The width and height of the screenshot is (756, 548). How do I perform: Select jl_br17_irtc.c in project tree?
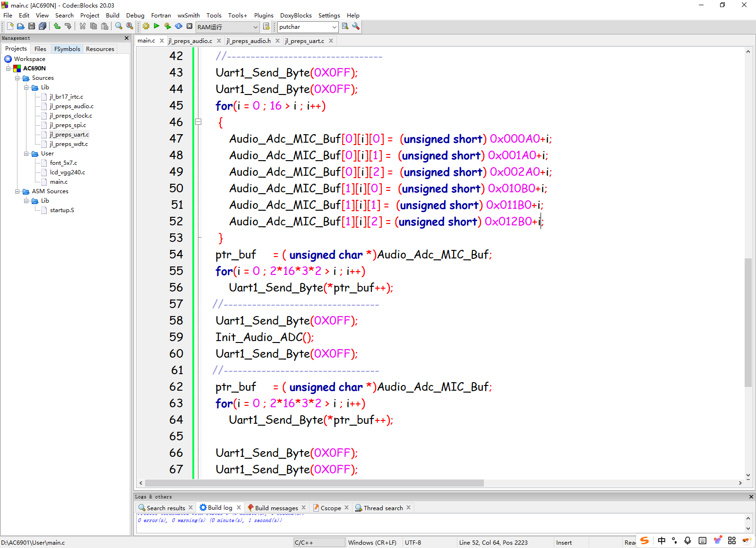pos(66,97)
